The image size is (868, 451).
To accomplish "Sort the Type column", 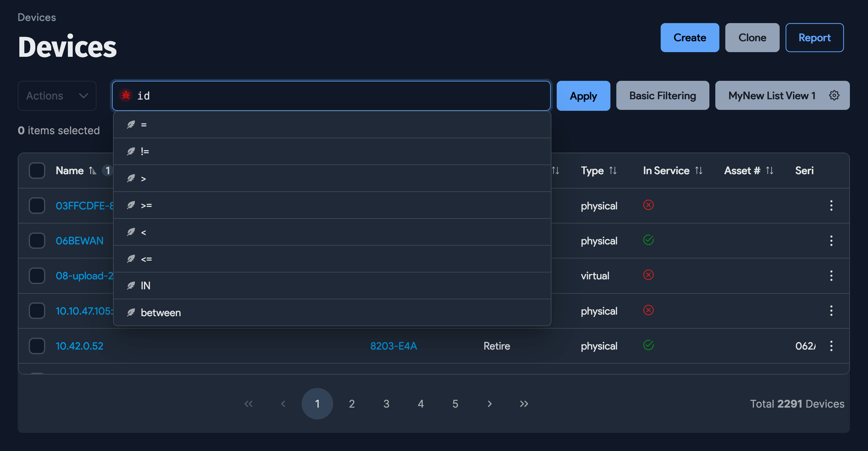I will (x=613, y=171).
